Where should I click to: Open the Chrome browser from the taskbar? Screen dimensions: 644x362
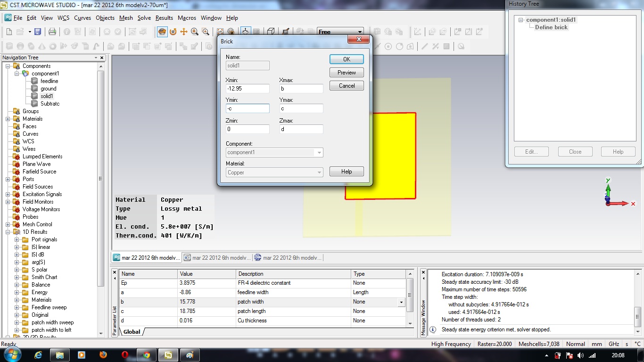[x=147, y=355]
